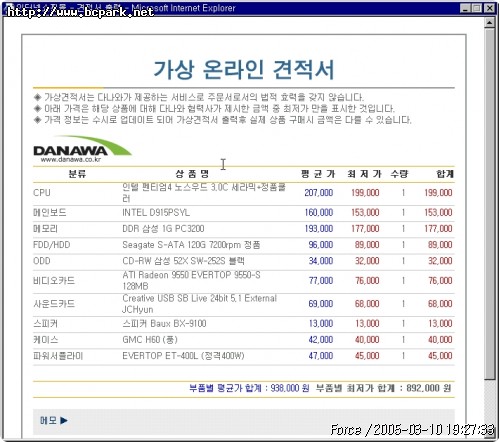Click the INTEL D915PSVL product name

pos(156,212)
